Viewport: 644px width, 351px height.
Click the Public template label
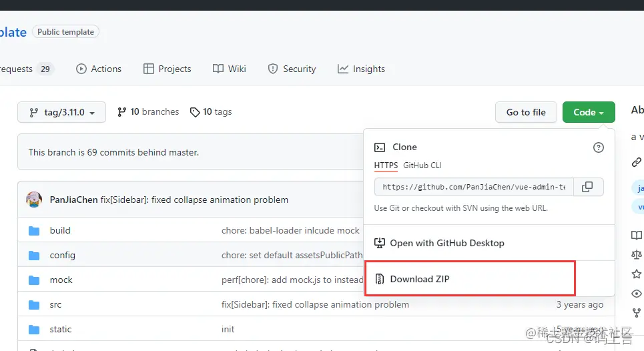pyautogui.click(x=65, y=32)
